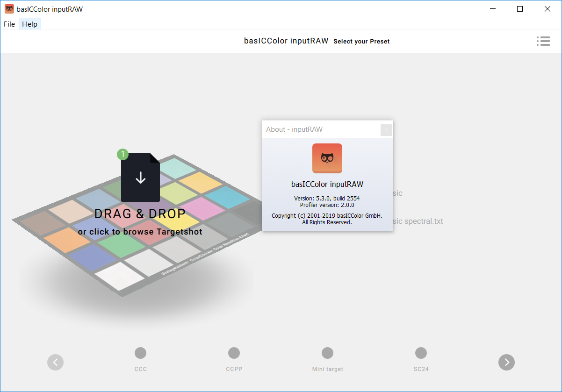
Task: Maximize the basICColor inputRAW window
Action: pyautogui.click(x=520, y=9)
